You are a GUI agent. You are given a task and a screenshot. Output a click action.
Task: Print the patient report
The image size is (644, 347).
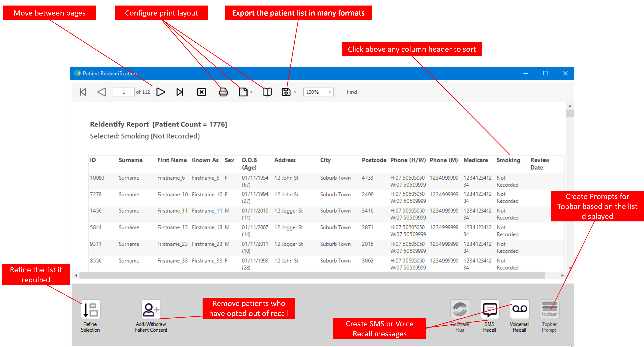coord(223,92)
